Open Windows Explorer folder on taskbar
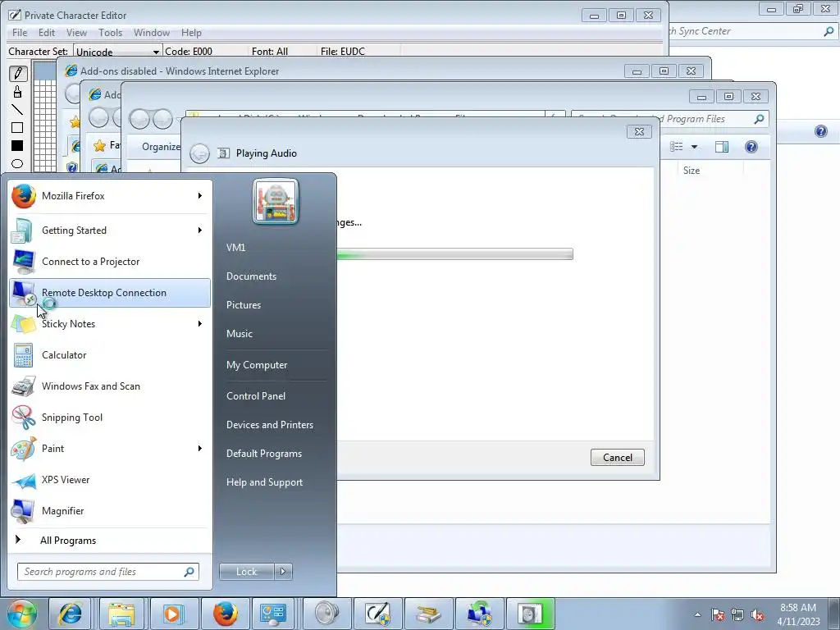This screenshot has height=630, width=840. point(121,614)
